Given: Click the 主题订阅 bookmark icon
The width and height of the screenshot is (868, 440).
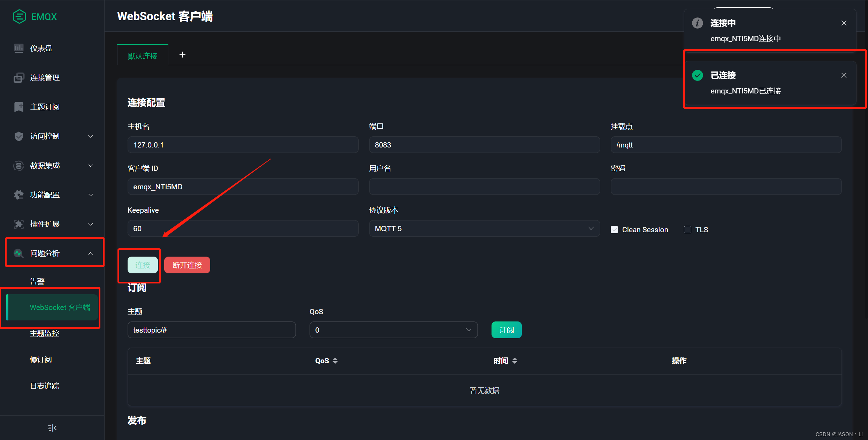Looking at the screenshot, I should [x=19, y=107].
